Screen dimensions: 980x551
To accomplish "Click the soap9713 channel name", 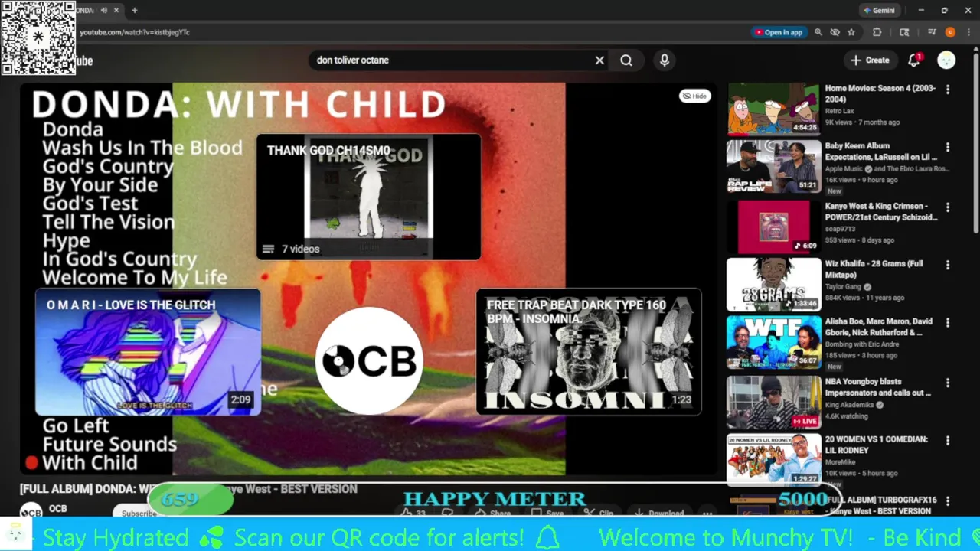I will (x=840, y=229).
